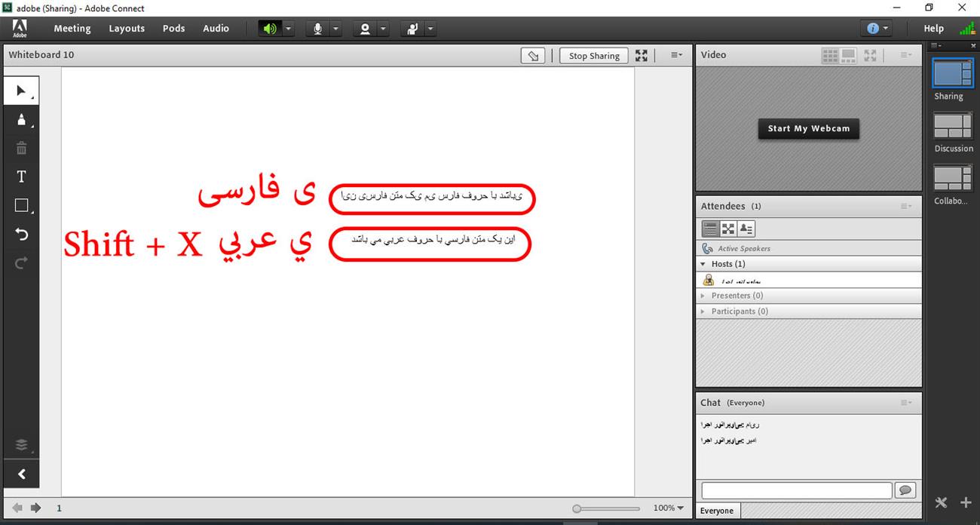
Task: Click the layers arrange icon
Action: (21, 445)
